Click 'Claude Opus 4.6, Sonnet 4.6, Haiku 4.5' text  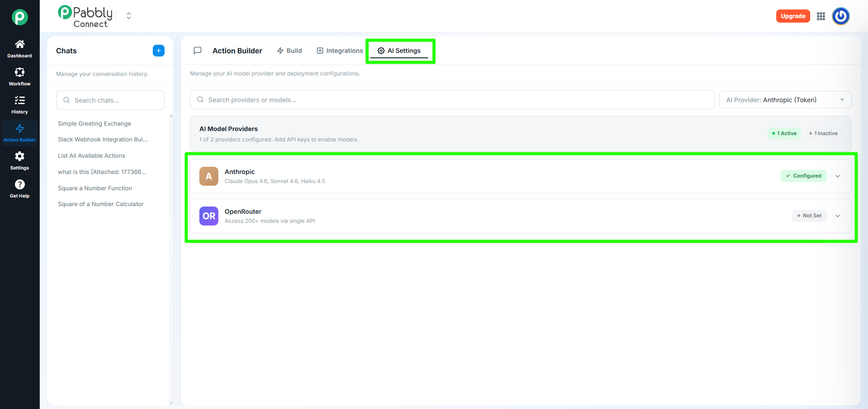pos(275,181)
